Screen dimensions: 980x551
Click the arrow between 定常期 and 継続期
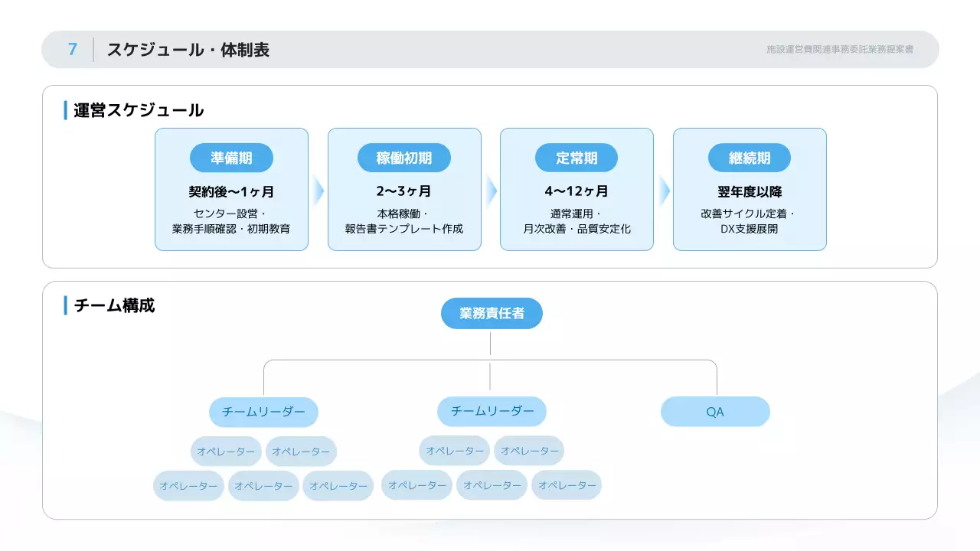[663, 189]
